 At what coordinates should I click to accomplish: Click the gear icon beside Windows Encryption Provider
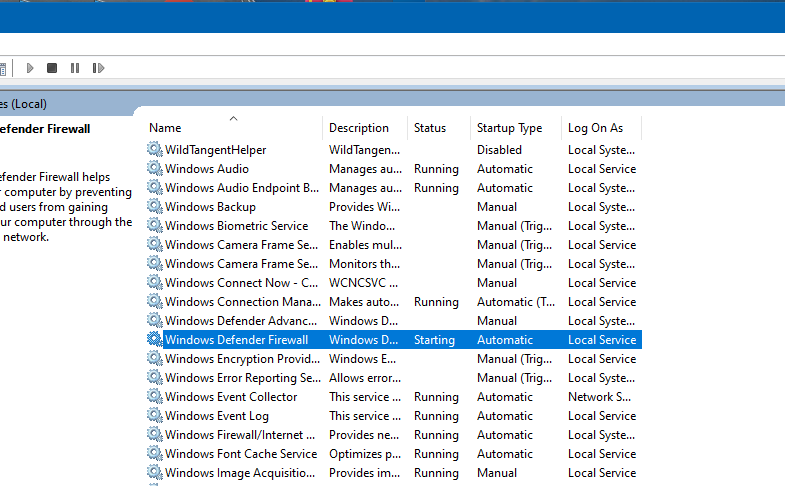click(155, 358)
